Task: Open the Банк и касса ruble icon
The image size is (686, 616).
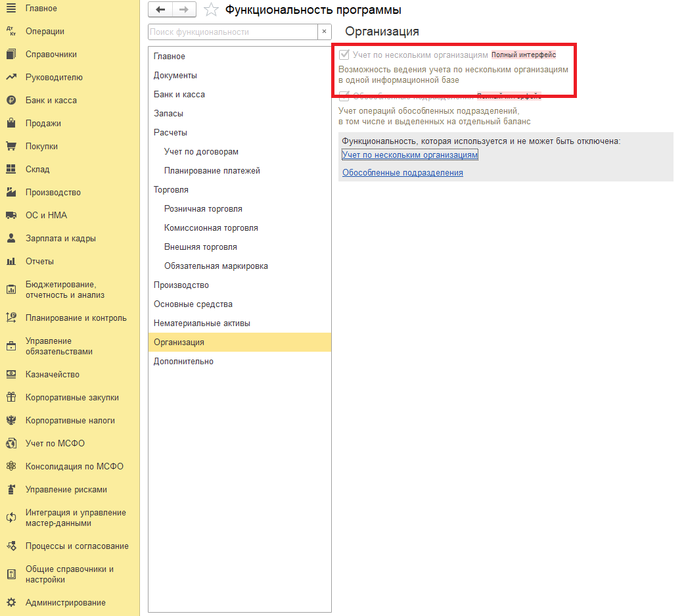Action: [11, 101]
